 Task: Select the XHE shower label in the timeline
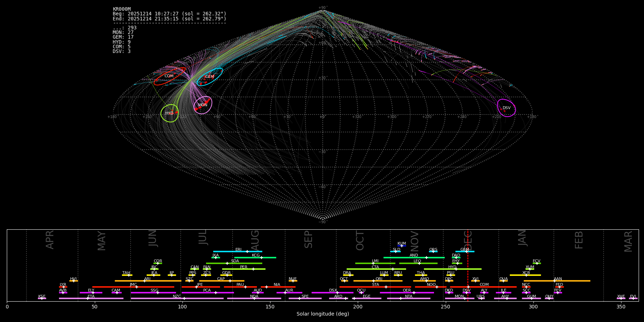621,296
